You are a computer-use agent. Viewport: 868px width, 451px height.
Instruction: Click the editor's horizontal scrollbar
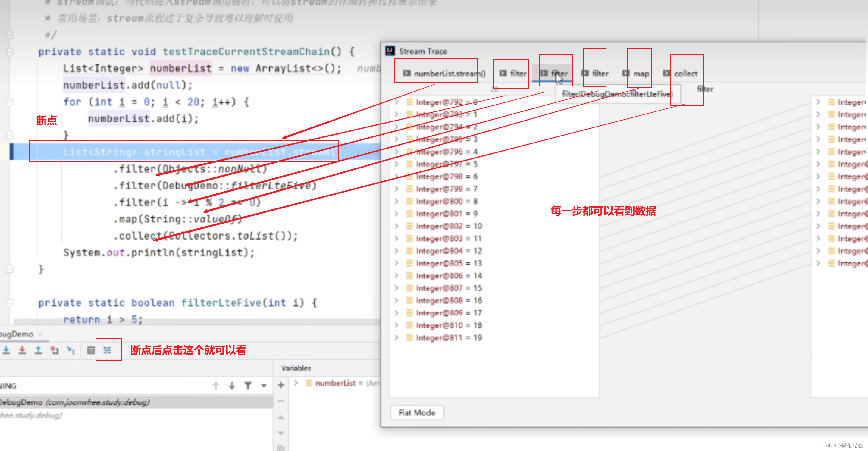click(x=197, y=322)
